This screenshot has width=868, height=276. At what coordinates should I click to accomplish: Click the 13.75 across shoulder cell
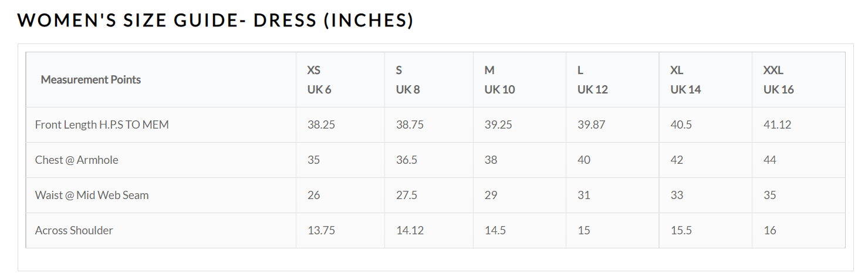[321, 231]
